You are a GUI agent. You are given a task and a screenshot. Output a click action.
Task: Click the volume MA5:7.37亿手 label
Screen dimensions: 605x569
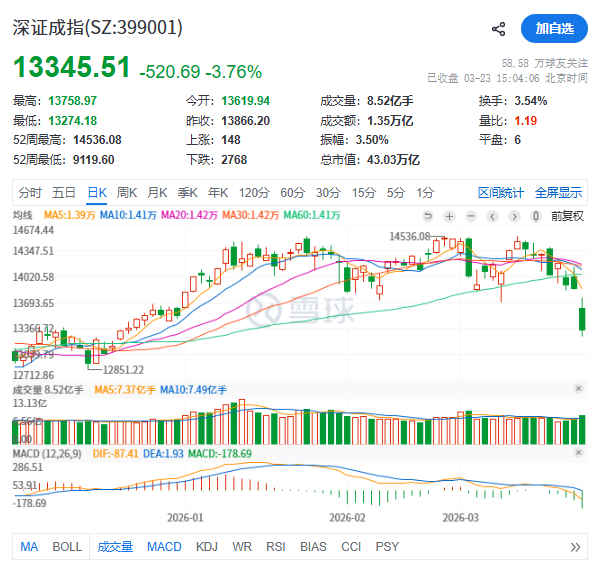point(125,390)
